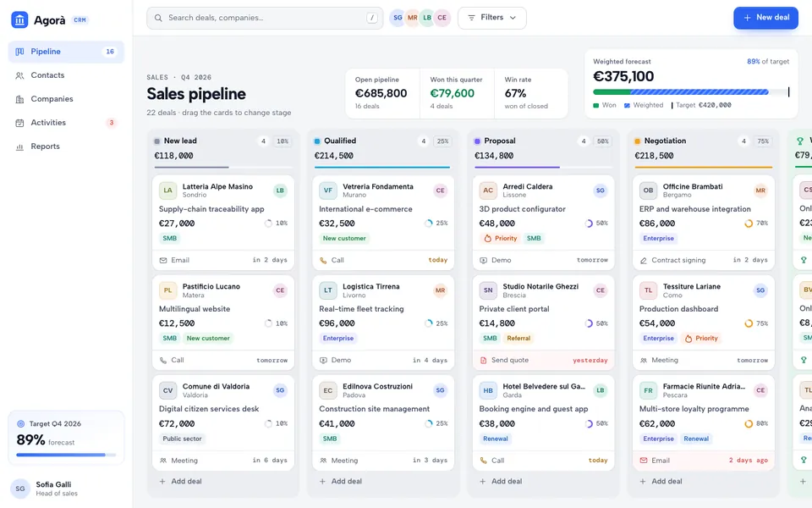This screenshot has height=508, width=812.
Task: Click the Enterprise tag on Logistica Tirrena card
Action: 338,339
